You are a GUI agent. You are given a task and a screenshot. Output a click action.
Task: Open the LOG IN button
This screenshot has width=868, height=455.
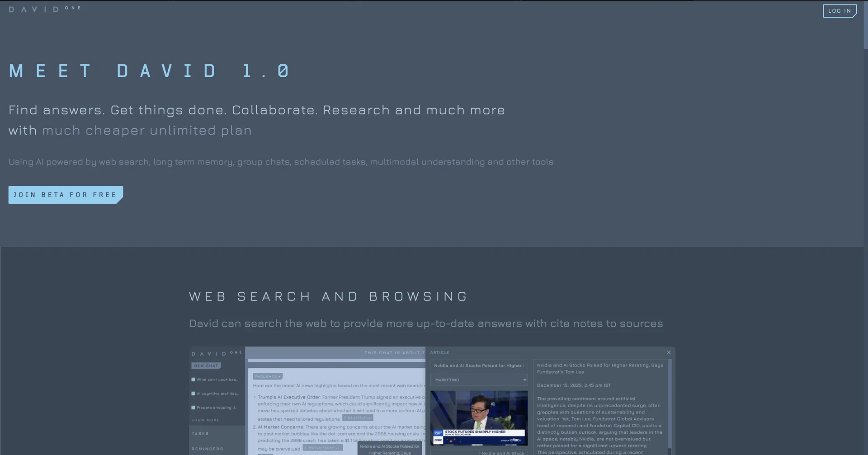pos(840,11)
